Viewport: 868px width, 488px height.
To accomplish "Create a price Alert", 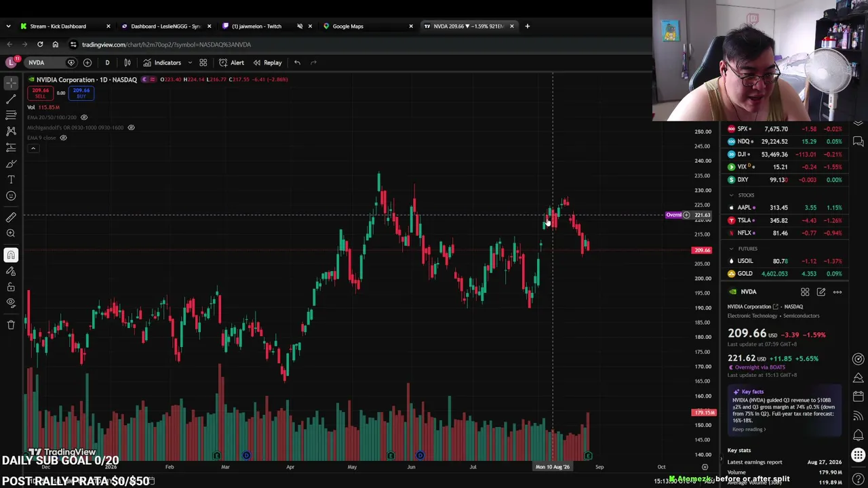I will pyautogui.click(x=231, y=62).
